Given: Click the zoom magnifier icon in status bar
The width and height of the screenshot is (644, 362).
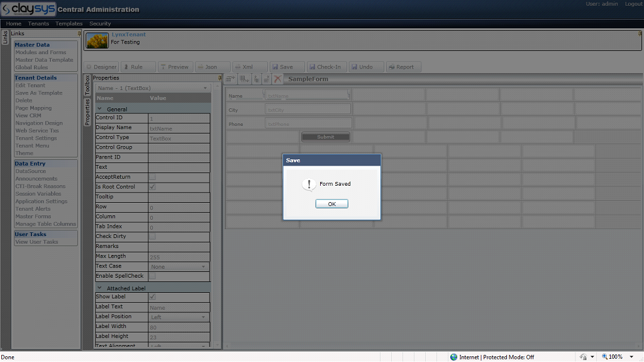Looking at the screenshot, I should (x=604, y=357).
